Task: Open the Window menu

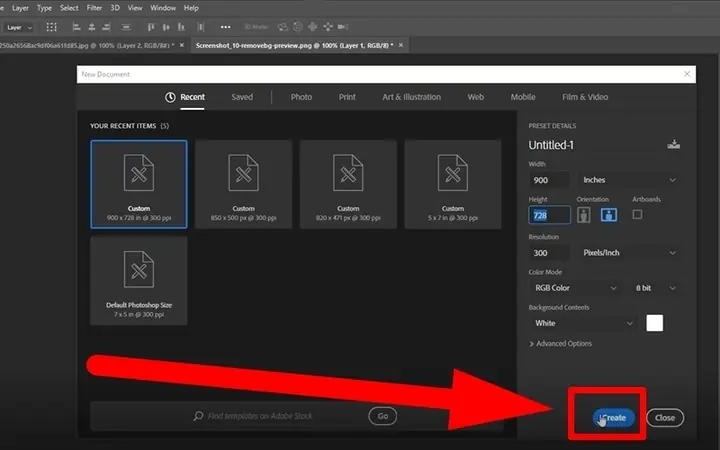Action: (163, 8)
